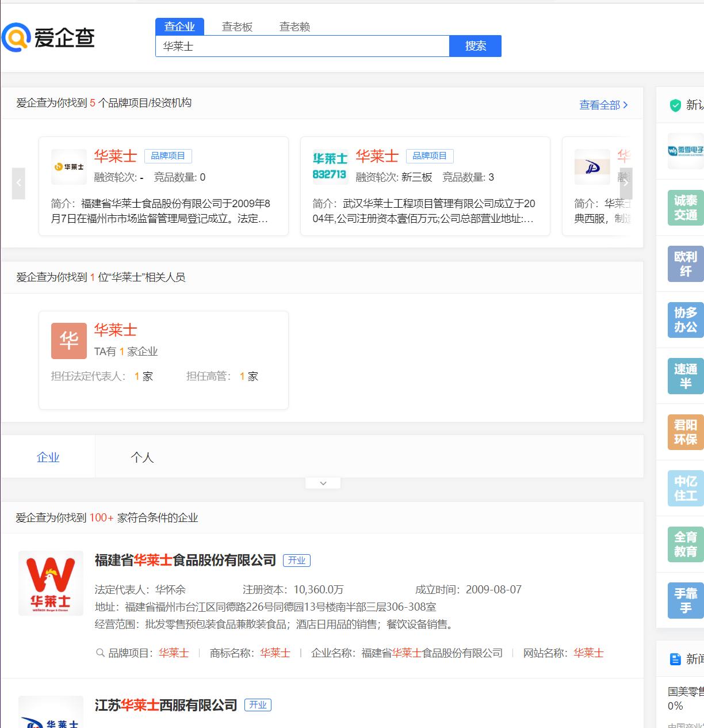Open 福建省华莱士食品股份有限公司 company link
This screenshot has width=704, height=728.
pos(185,559)
